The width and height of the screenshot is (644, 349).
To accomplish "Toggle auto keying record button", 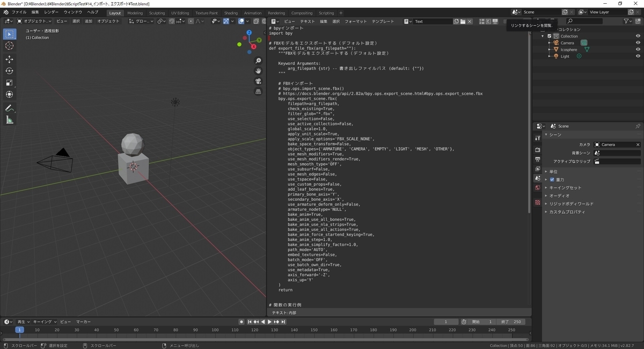I will point(241,322).
